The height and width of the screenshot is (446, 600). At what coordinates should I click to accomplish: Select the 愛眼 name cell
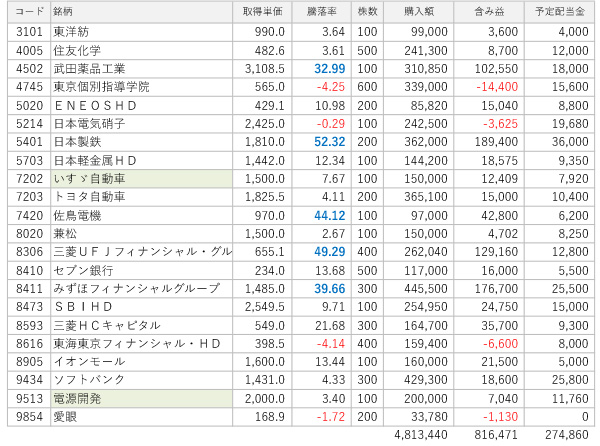[x=142, y=417]
